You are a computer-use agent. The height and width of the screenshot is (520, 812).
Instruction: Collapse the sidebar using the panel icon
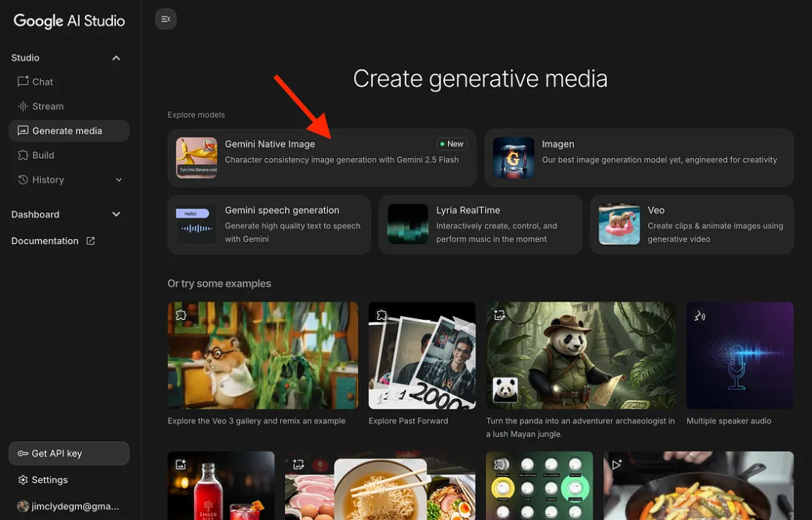coord(165,19)
